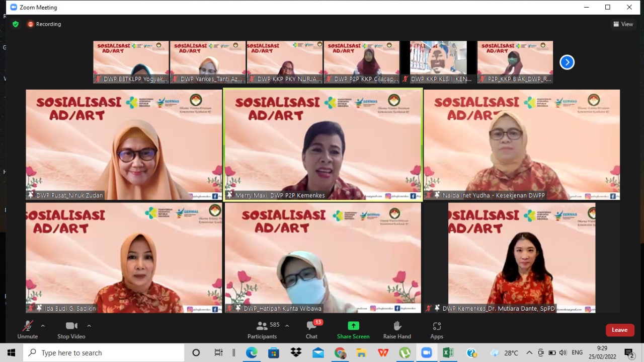Open Cortana circle icon on taskbar
The height and width of the screenshot is (362, 644).
[196, 353]
